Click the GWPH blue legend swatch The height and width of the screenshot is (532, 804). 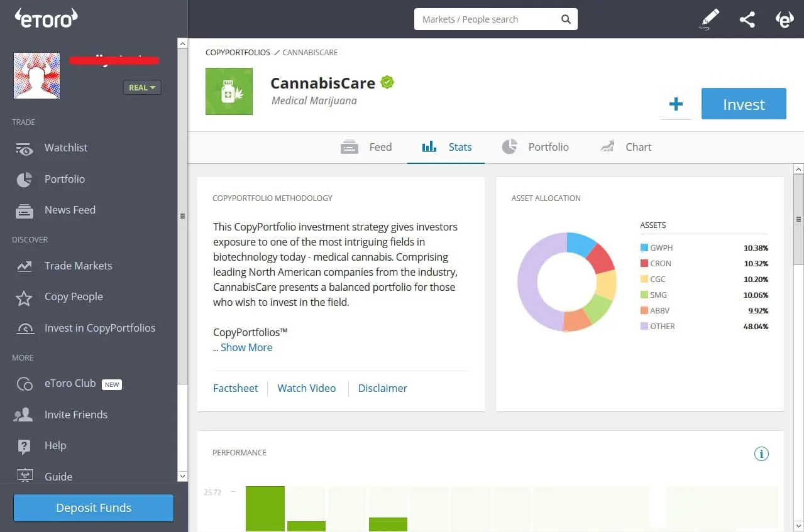point(644,248)
